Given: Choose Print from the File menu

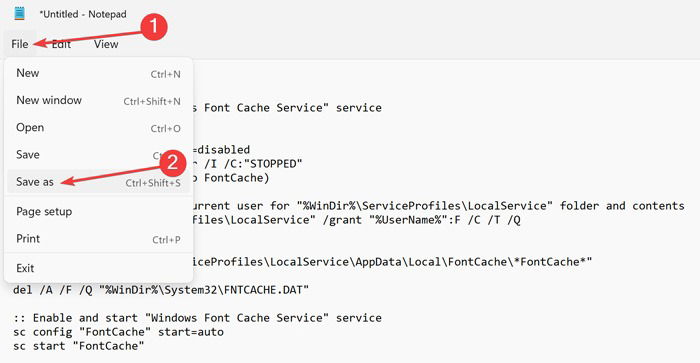Looking at the screenshot, I should click(x=98, y=239).
